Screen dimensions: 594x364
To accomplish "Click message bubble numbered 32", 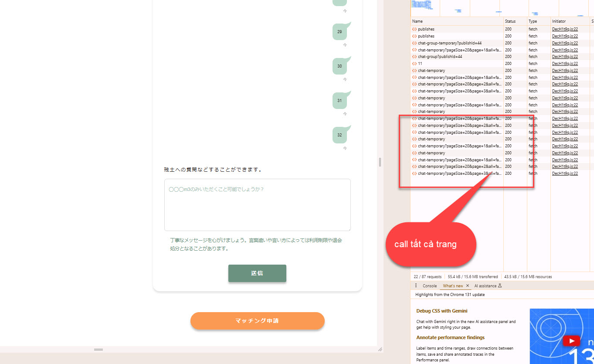I will point(340,135).
